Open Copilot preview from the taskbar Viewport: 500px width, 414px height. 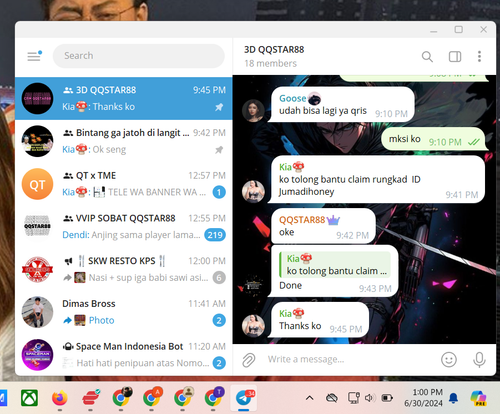point(479,398)
